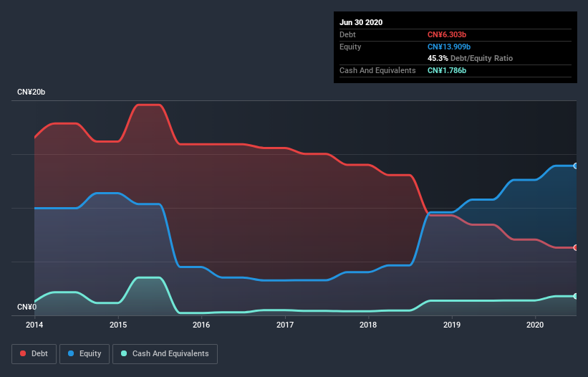This screenshot has height=377, width=588.
Task: Select the Cash data point marker at Jun 2020
Action: coord(576,296)
